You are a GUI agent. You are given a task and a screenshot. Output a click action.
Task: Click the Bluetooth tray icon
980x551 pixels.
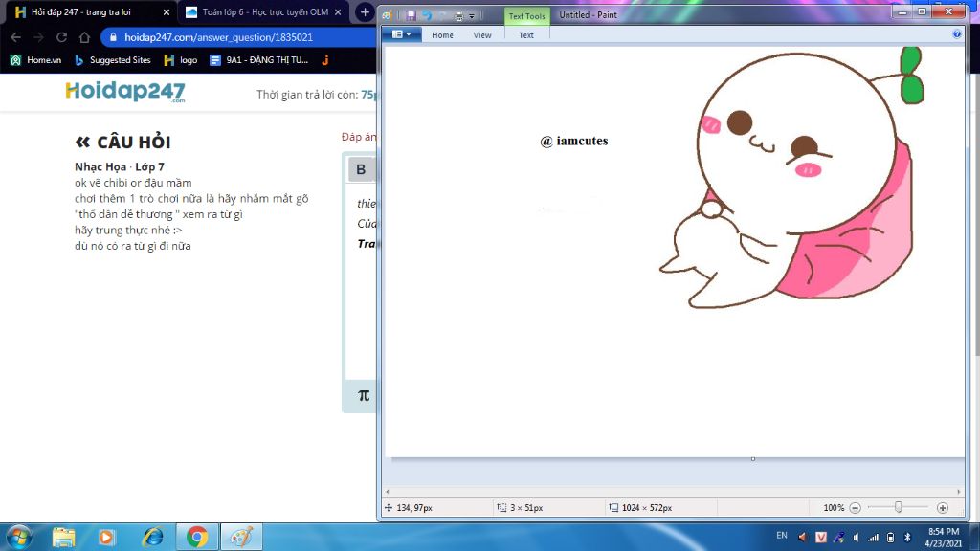click(908, 537)
